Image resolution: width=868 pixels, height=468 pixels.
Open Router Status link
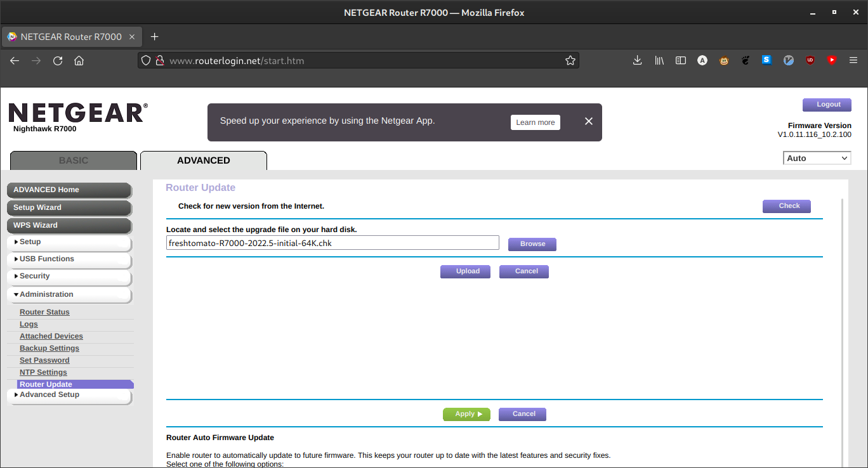click(44, 312)
